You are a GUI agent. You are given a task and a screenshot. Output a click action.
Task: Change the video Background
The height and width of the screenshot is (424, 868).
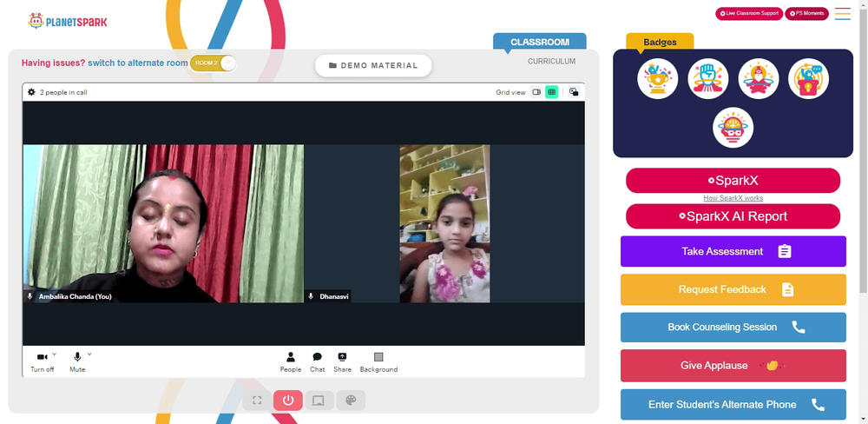[x=378, y=362]
